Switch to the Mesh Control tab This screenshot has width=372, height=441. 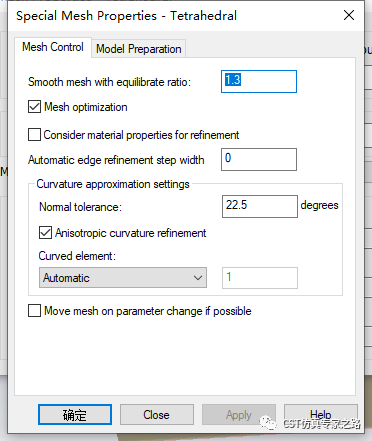point(53,47)
